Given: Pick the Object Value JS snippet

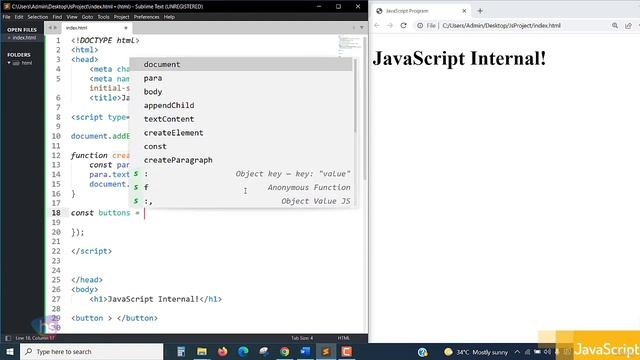Looking at the screenshot, I should [x=241, y=201].
